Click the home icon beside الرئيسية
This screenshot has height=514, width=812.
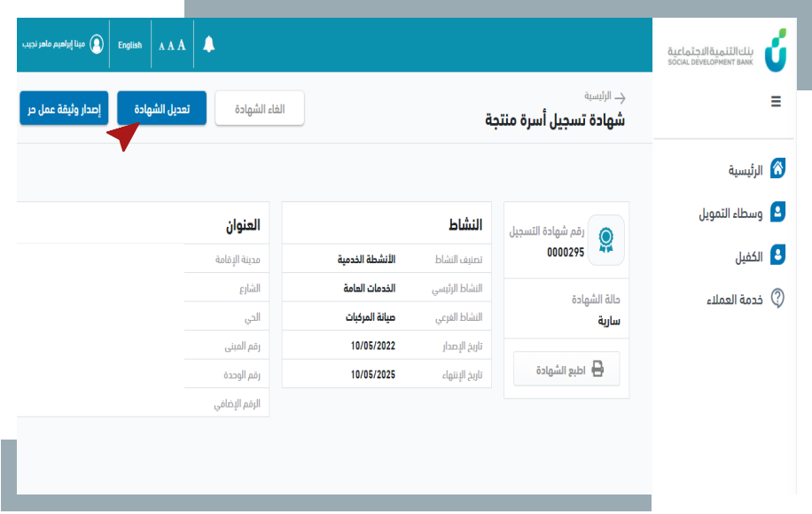click(777, 168)
